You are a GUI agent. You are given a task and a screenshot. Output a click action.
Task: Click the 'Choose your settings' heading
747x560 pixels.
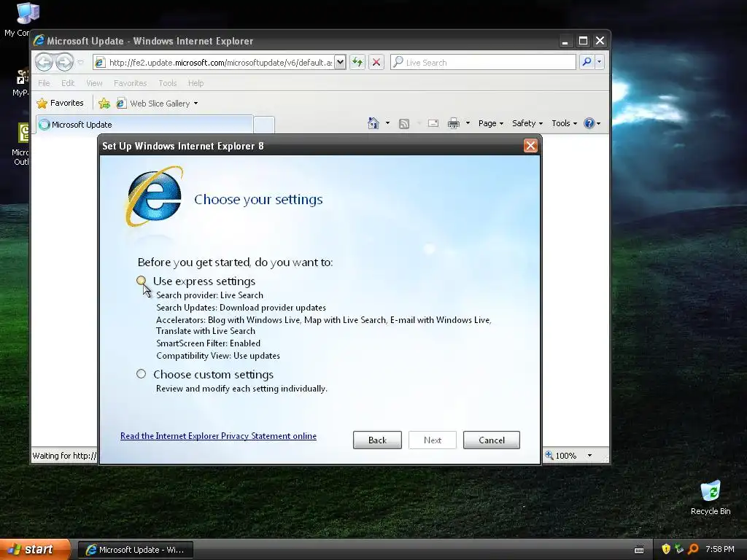258,199
